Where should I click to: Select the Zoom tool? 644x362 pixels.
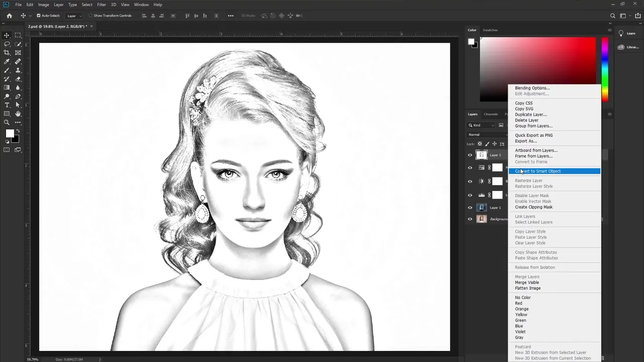tap(7, 122)
